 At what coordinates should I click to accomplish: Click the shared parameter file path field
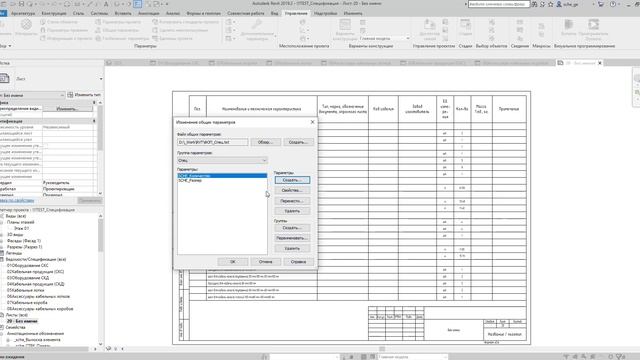212,142
